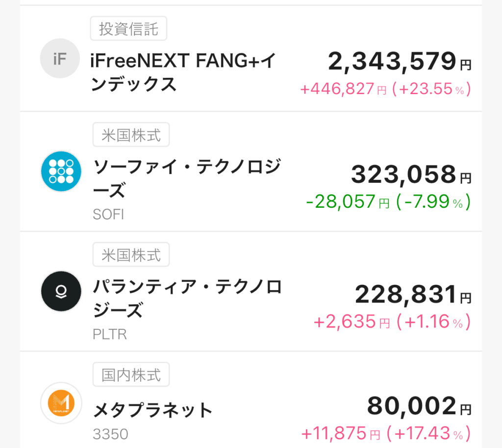
Task: Click the 米国株式 tag above パランティア
Action: 131,255
